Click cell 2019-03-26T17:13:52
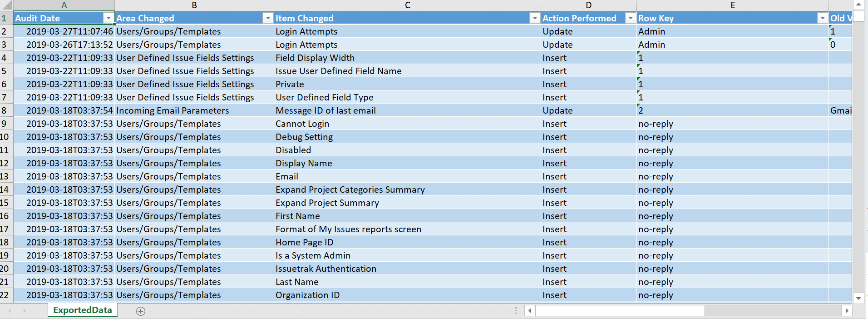This screenshot has width=868, height=319. (64, 45)
